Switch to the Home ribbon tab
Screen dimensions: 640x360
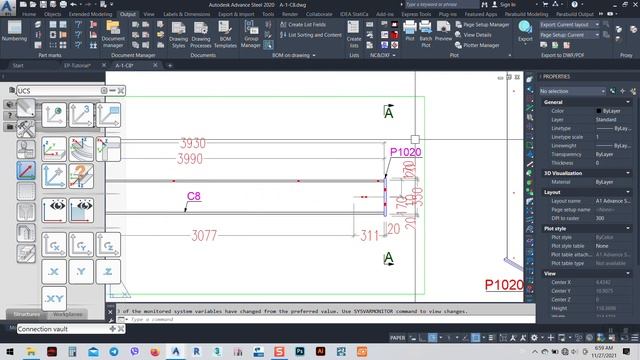(29, 14)
